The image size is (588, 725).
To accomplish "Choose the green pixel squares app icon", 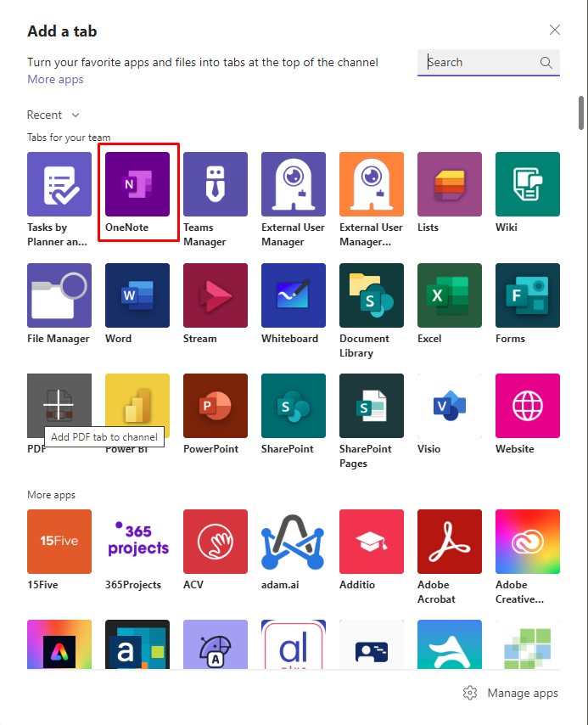I will [528, 644].
